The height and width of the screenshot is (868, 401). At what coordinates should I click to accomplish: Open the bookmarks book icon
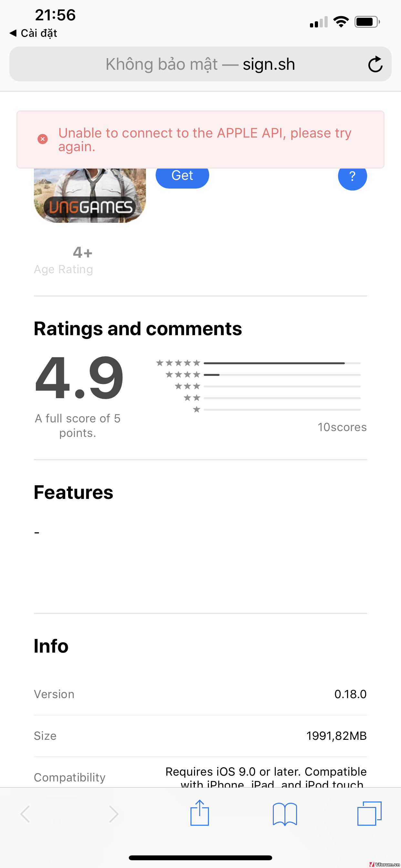[285, 814]
